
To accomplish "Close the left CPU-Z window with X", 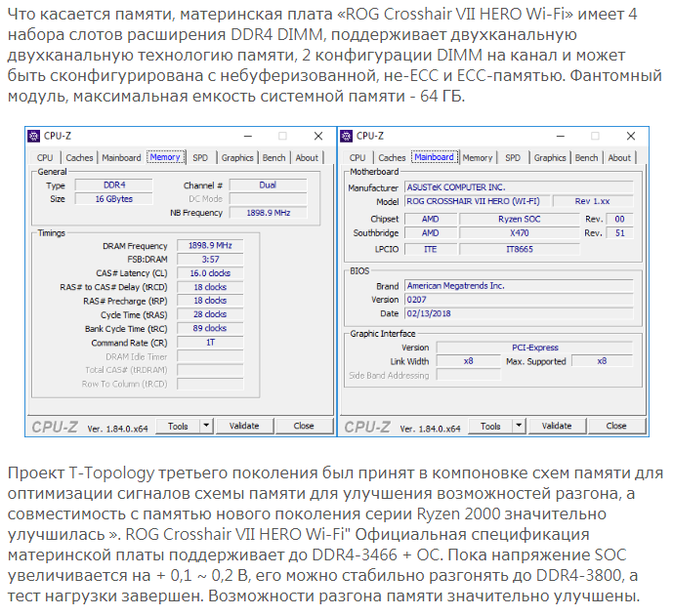I will [318, 137].
